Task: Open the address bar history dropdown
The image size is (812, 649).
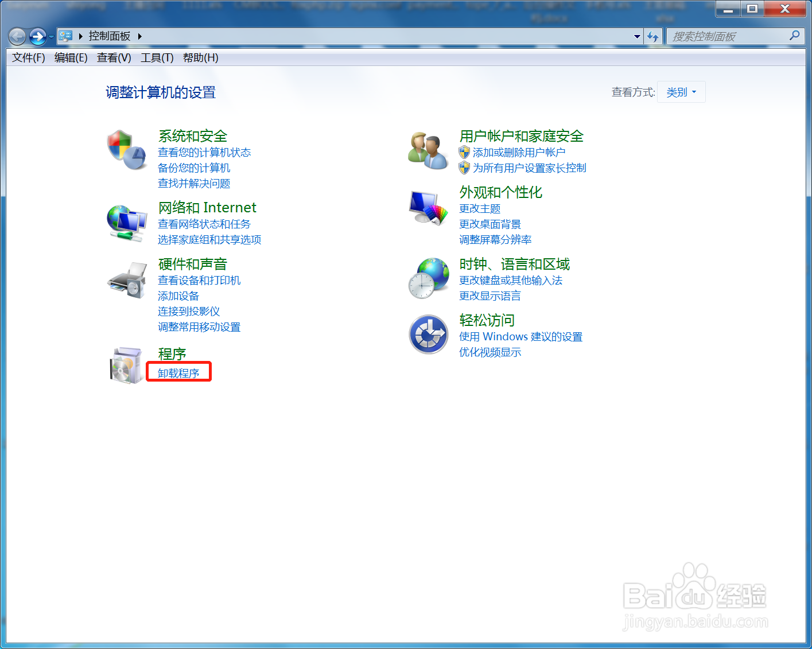Action: tap(636, 36)
